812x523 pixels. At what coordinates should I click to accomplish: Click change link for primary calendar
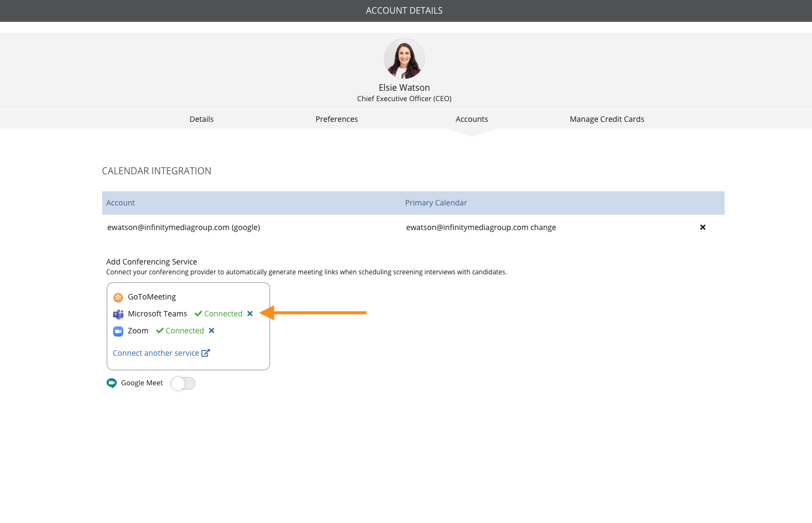(x=543, y=227)
